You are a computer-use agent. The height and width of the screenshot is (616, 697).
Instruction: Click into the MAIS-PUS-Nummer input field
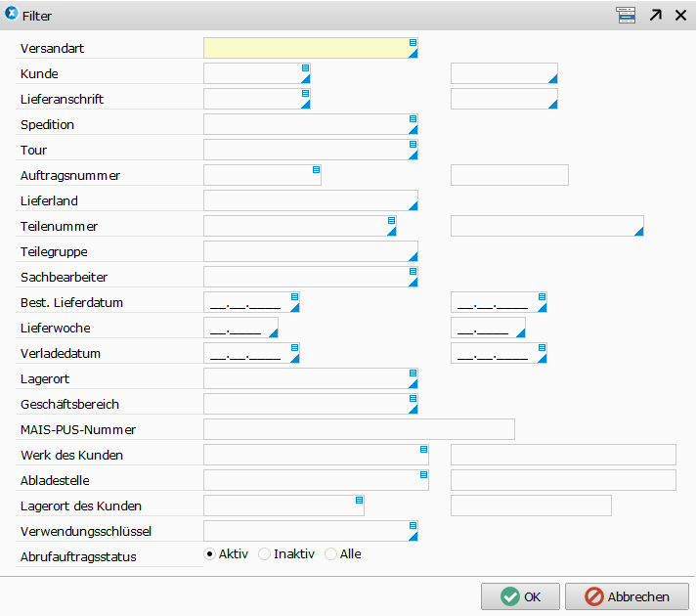click(x=358, y=429)
